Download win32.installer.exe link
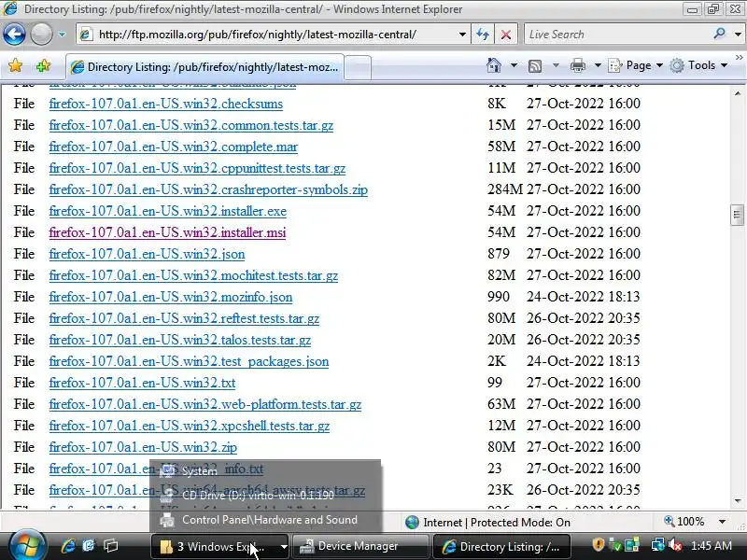 pos(168,211)
